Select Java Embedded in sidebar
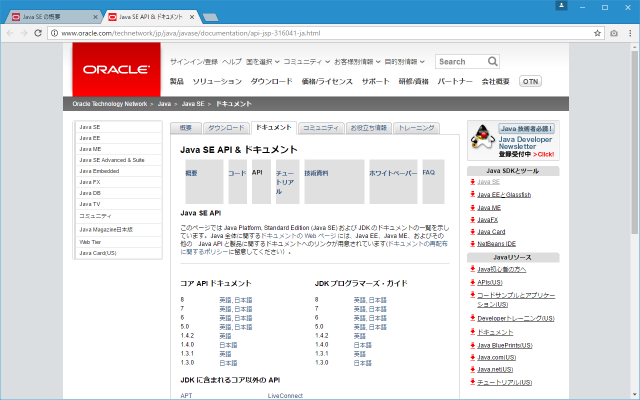 point(118,171)
